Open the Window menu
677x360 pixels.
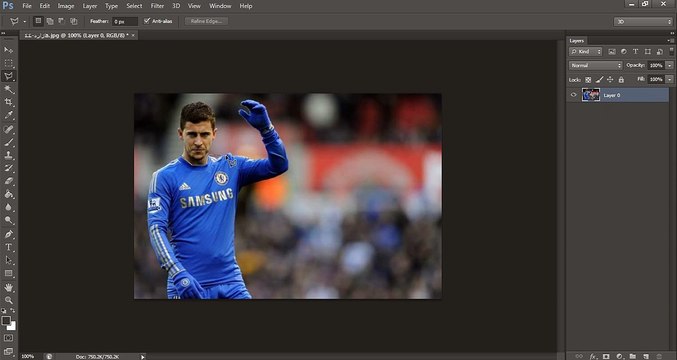[220, 6]
